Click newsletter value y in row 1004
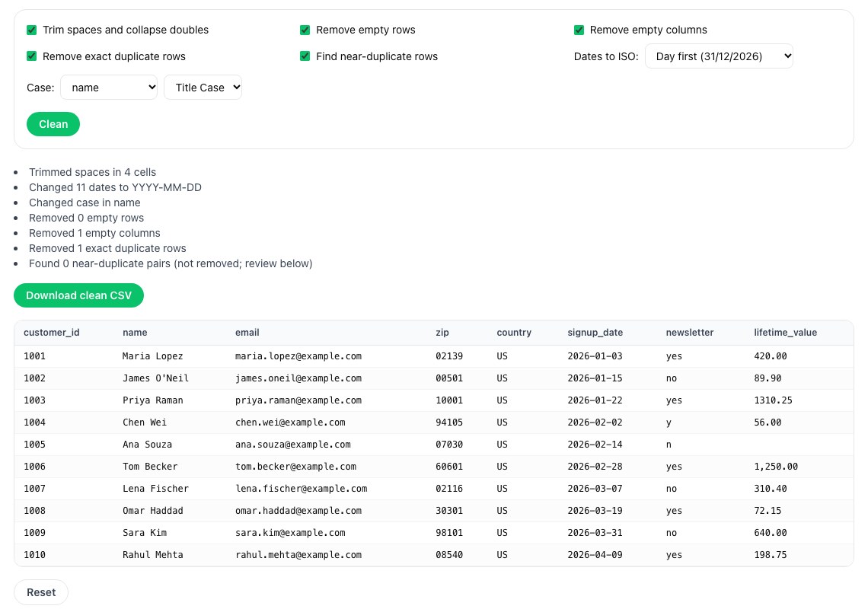The width and height of the screenshot is (868, 609). tap(669, 422)
